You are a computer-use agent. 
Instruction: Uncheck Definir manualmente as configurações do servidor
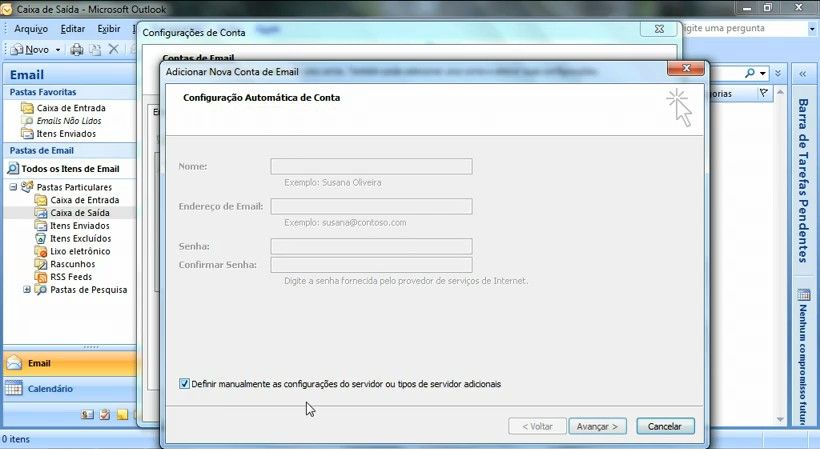[x=184, y=384]
